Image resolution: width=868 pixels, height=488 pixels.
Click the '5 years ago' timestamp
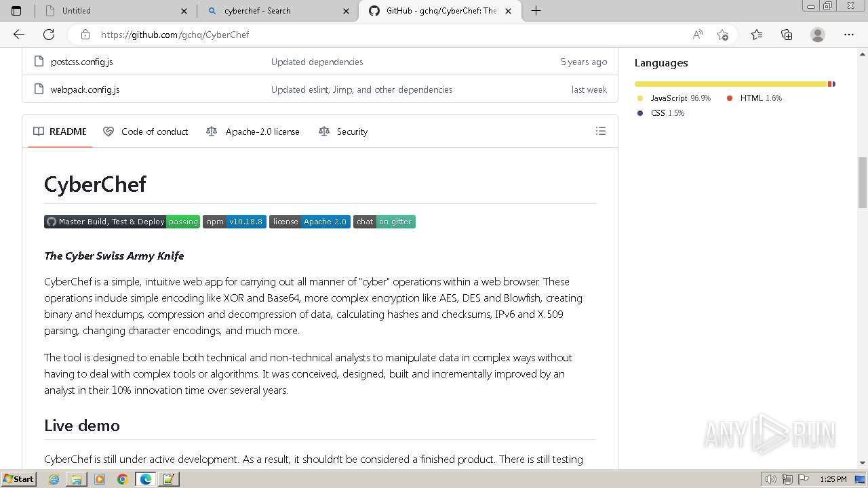[584, 62]
